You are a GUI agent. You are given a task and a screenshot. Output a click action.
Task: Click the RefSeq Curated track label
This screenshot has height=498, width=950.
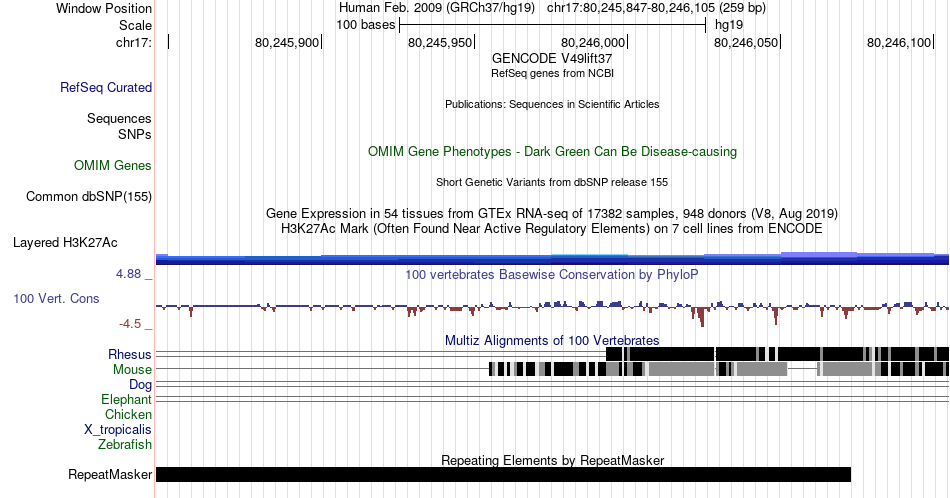tap(105, 87)
